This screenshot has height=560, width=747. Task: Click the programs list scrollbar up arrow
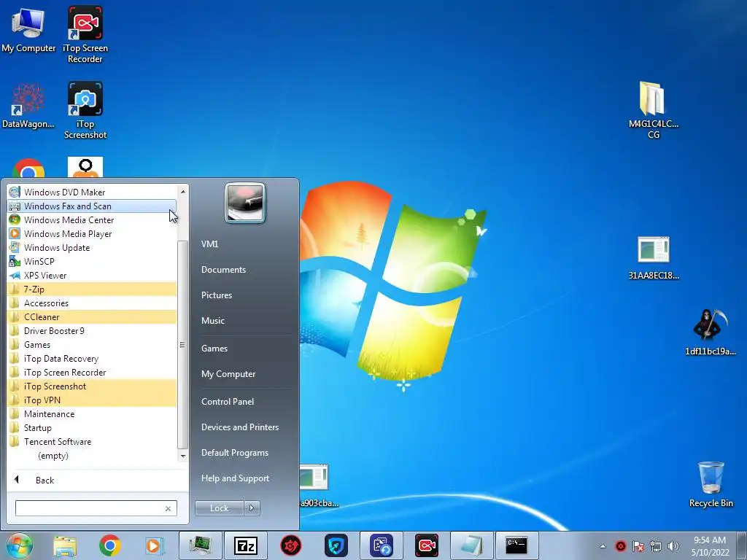click(x=182, y=192)
